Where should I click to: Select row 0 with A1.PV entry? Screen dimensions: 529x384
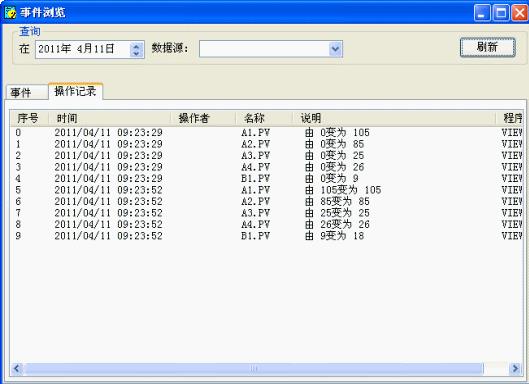(x=267, y=133)
